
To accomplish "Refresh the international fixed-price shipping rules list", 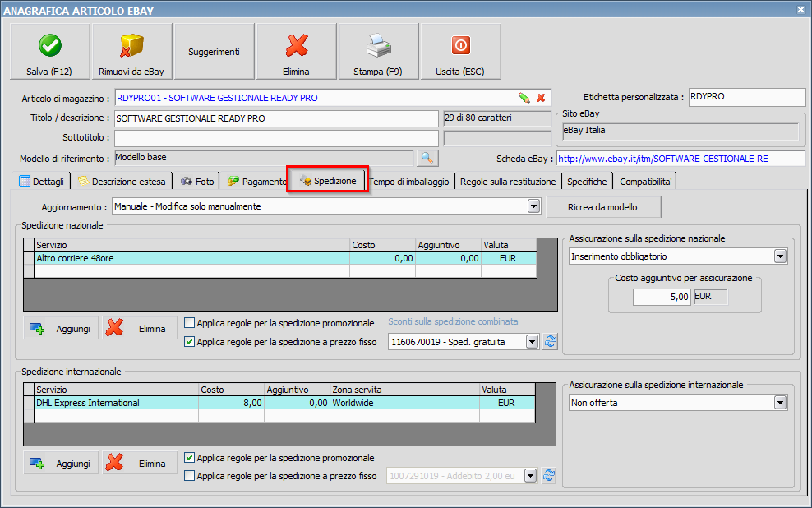I will (x=549, y=475).
